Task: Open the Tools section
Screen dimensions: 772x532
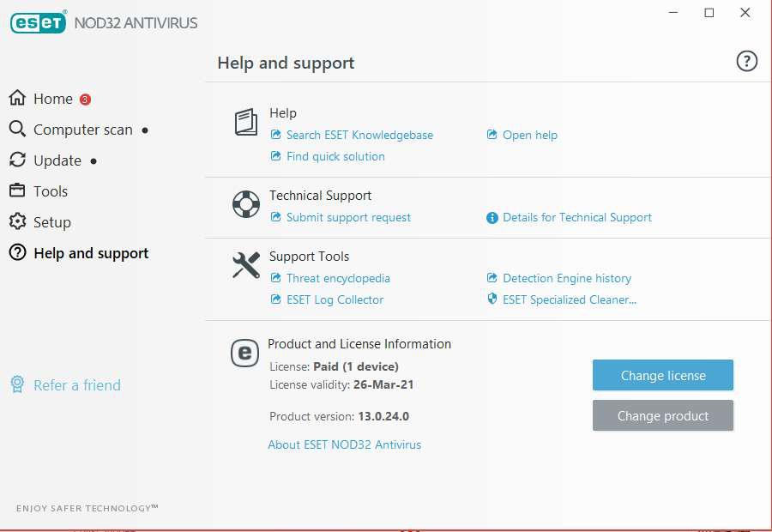Action: [x=51, y=191]
